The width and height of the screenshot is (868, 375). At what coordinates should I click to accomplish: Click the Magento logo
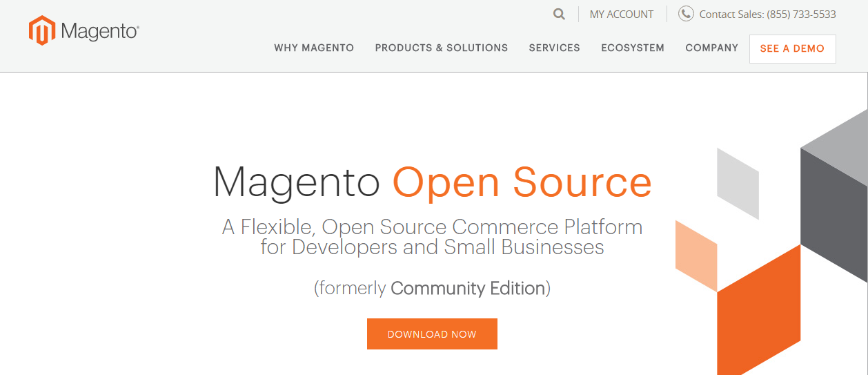[84, 31]
